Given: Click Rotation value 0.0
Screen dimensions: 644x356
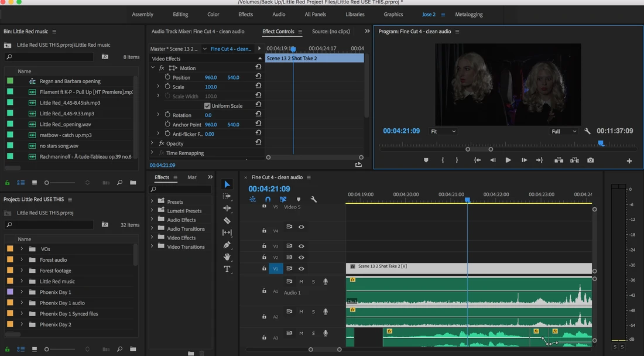Looking at the screenshot, I should [x=208, y=115].
